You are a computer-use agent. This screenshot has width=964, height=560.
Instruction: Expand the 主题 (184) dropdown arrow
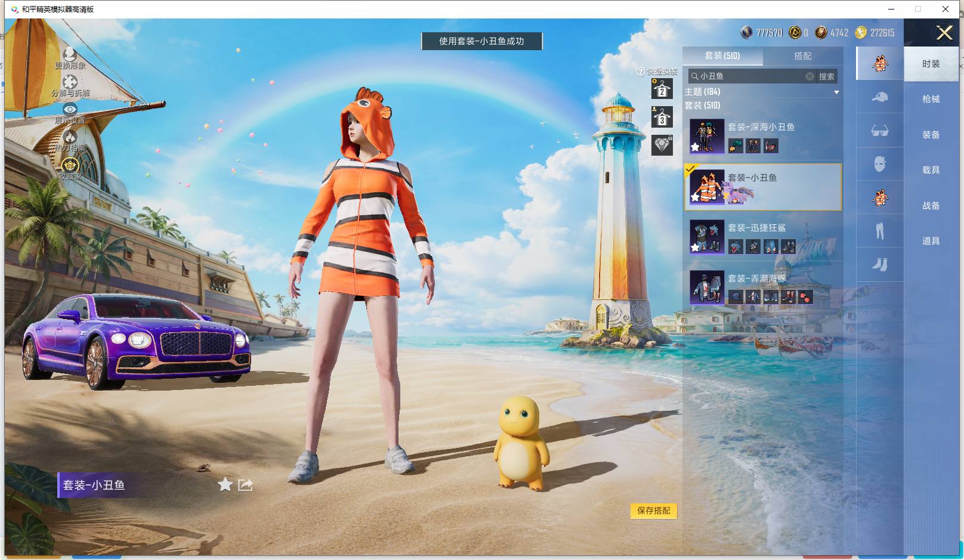836,92
